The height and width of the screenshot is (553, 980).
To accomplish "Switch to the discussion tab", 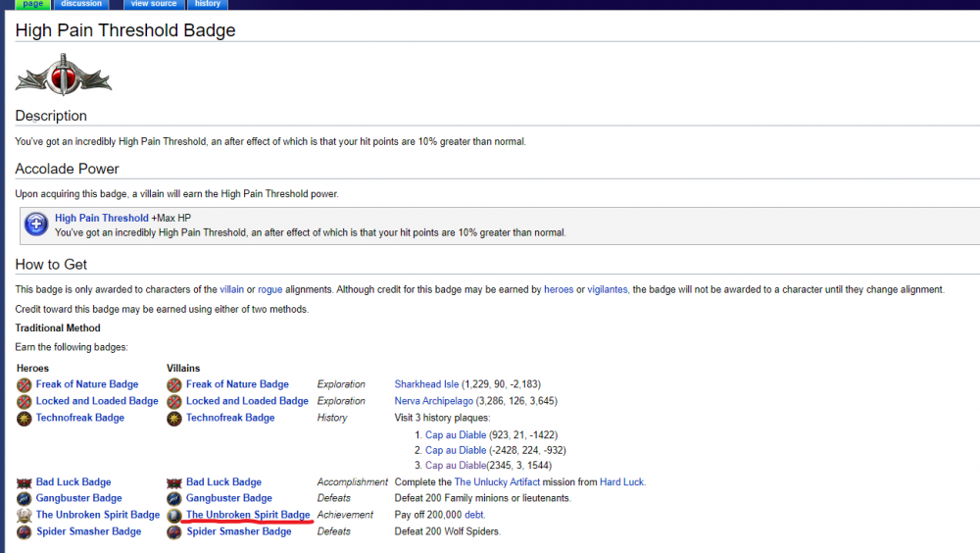I will pyautogui.click(x=81, y=4).
